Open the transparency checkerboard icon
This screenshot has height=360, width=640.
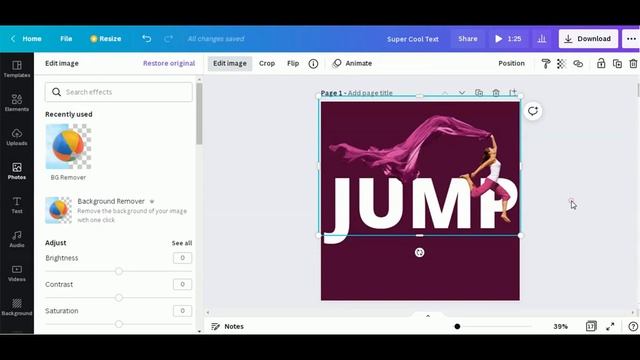click(x=562, y=64)
